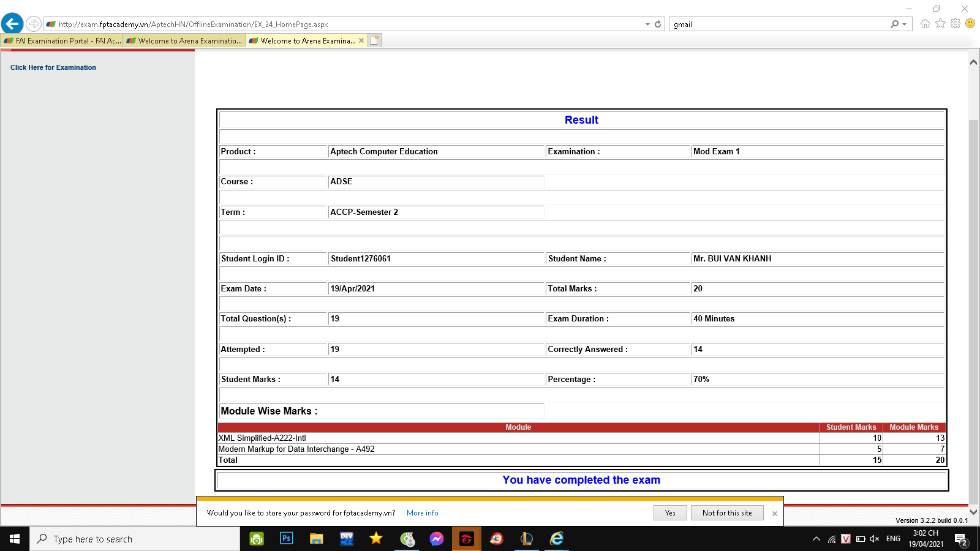Choose Not for this site button

pos(727,513)
